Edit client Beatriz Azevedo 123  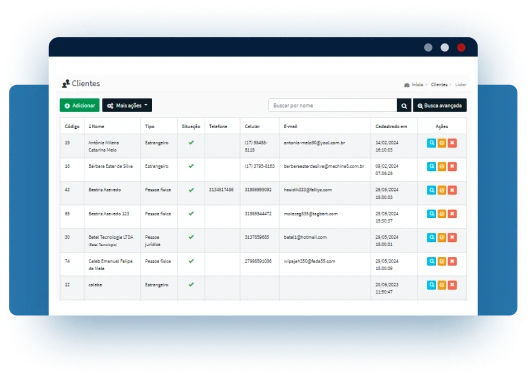[x=442, y=214]
